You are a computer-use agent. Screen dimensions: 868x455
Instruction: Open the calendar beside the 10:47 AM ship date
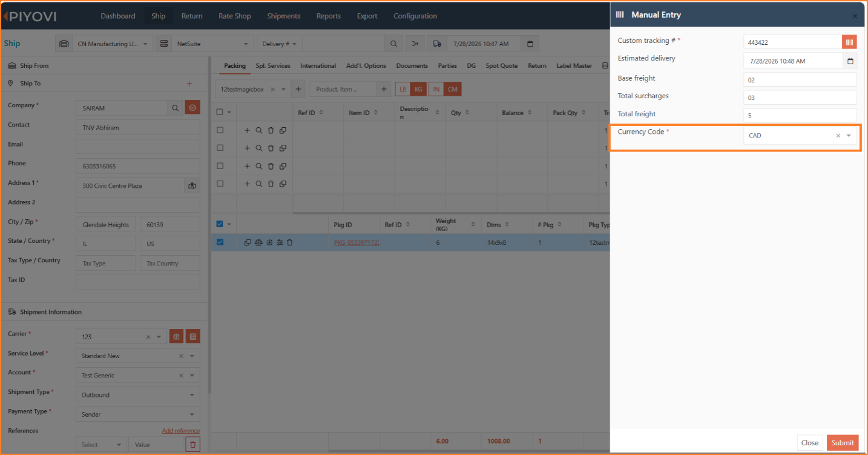530,44
